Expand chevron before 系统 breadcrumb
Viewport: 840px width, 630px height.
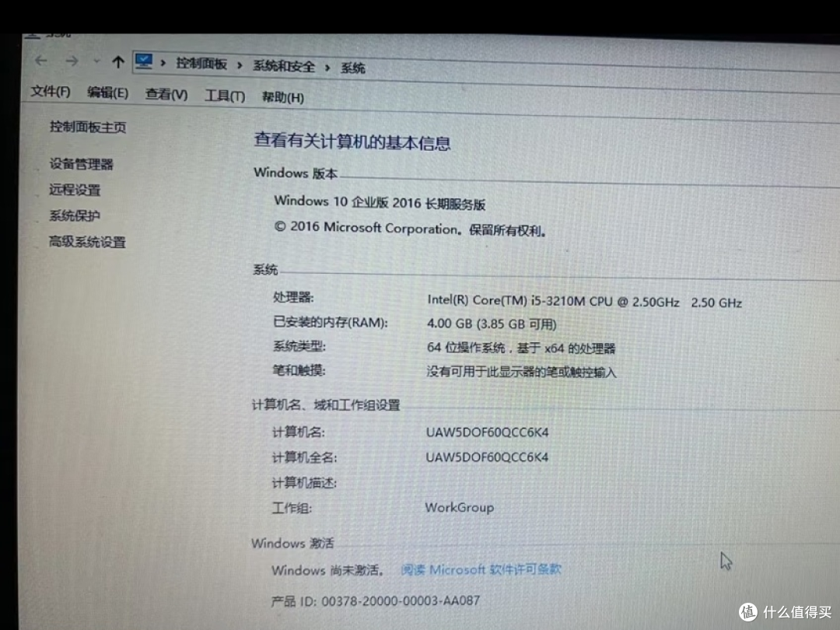[327, 68]
